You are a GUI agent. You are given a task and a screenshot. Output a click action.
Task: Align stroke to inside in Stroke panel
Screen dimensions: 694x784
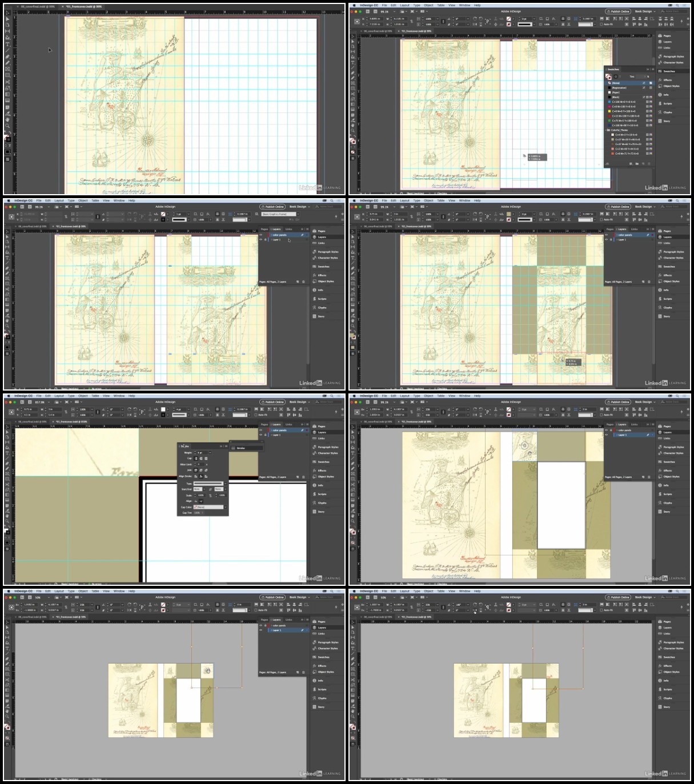[x=201, y=476]
